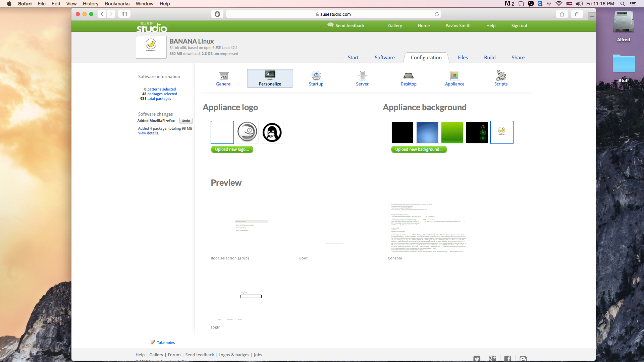
Task: Click the Take notes pencil icon
Action: [153, 342]
